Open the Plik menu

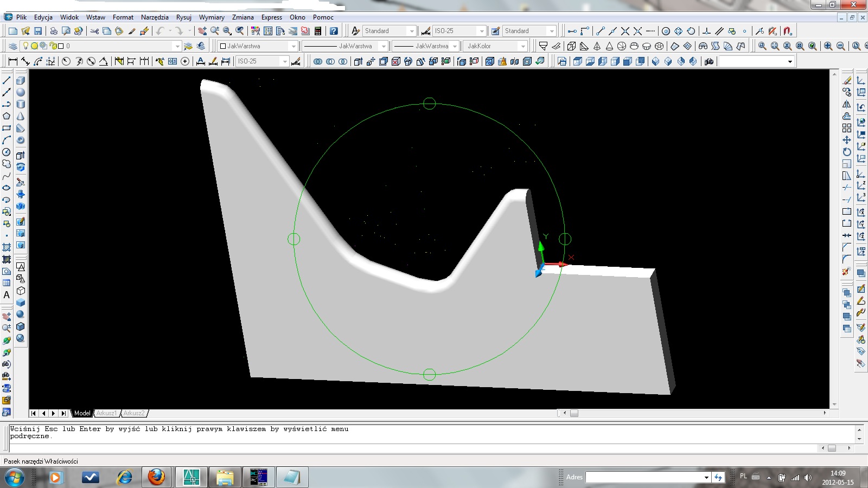22,17
